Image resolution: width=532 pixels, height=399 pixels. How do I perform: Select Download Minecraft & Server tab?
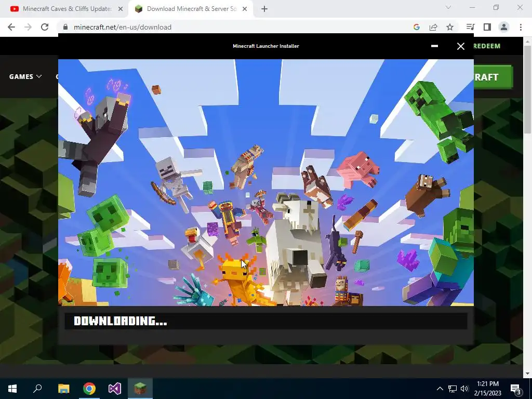(191, 9)
